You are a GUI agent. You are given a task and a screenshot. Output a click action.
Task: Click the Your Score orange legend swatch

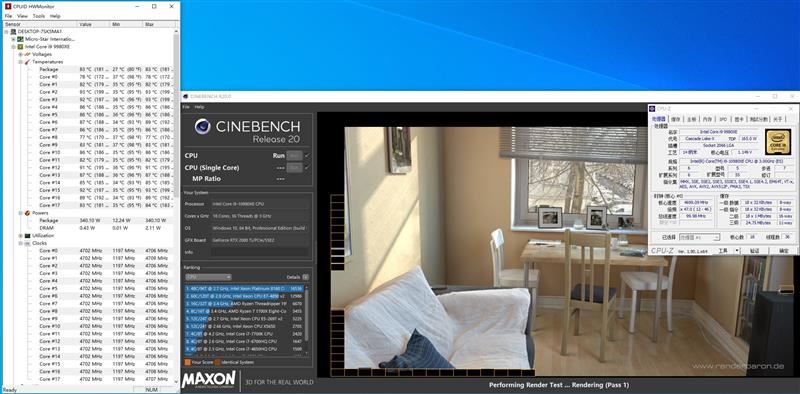pyautogui.click(x=187, y=362)
